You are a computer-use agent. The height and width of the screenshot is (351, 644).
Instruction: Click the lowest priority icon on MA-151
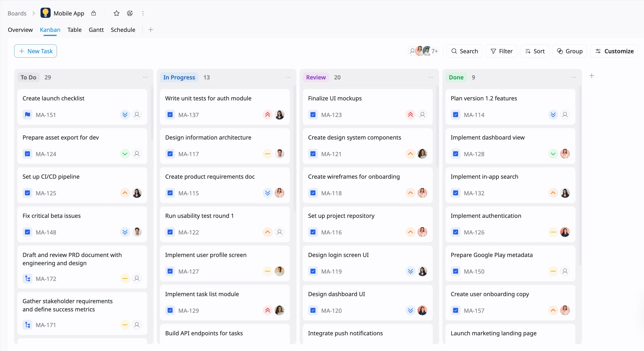(x=125, y=114)
